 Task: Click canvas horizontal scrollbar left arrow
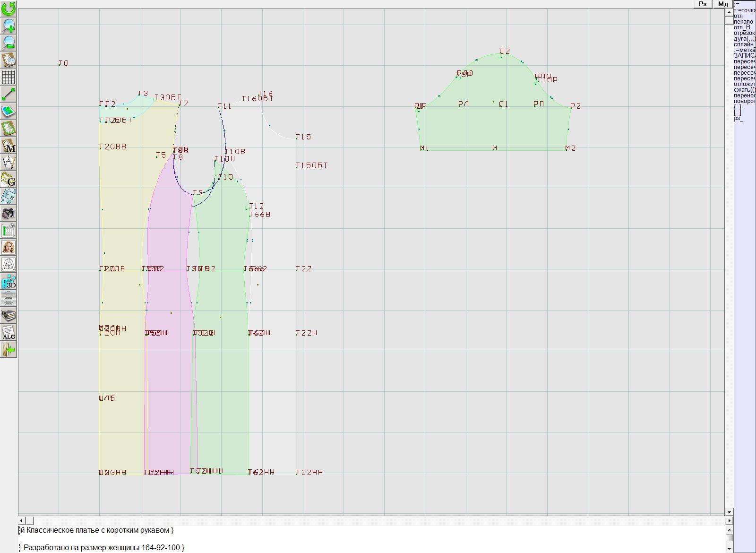[x=22, y=520]
